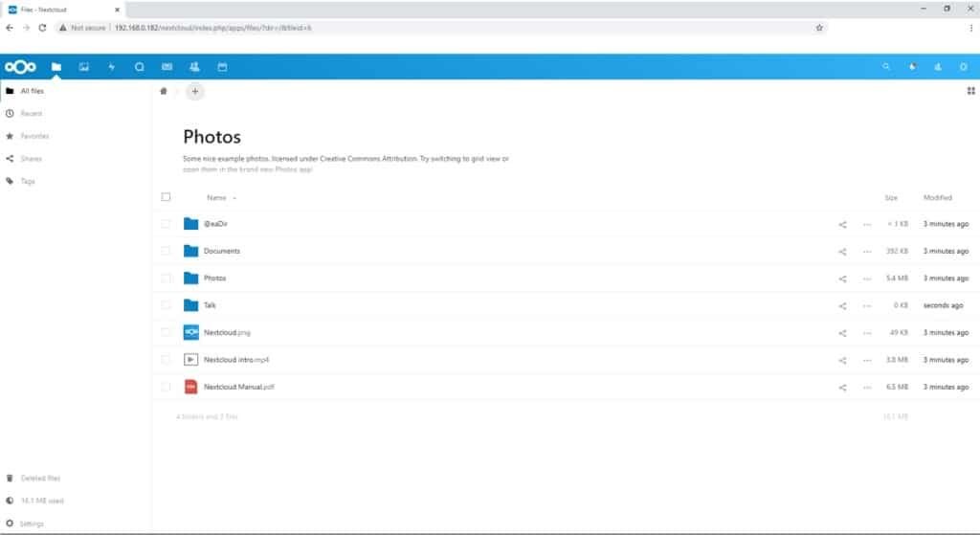Open Tags in sidebar
Viewport: 980px width, 535px height.
pos(28,181)
